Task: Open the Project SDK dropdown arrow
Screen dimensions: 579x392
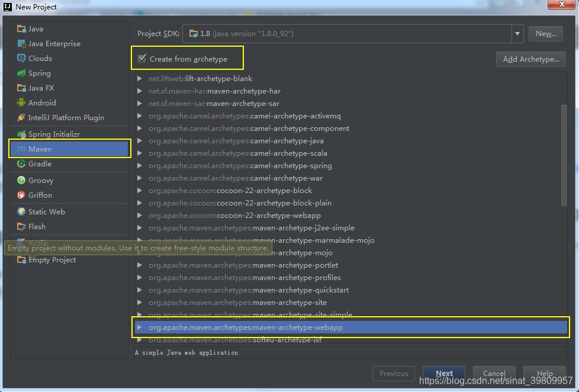Action: click(x=517, y=34)
